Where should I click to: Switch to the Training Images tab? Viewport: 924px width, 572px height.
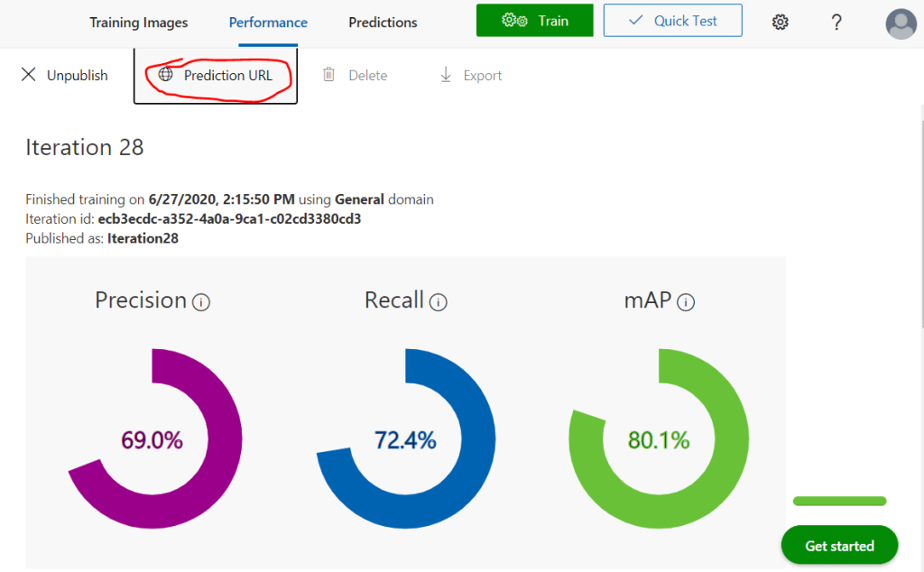[139, 23]
